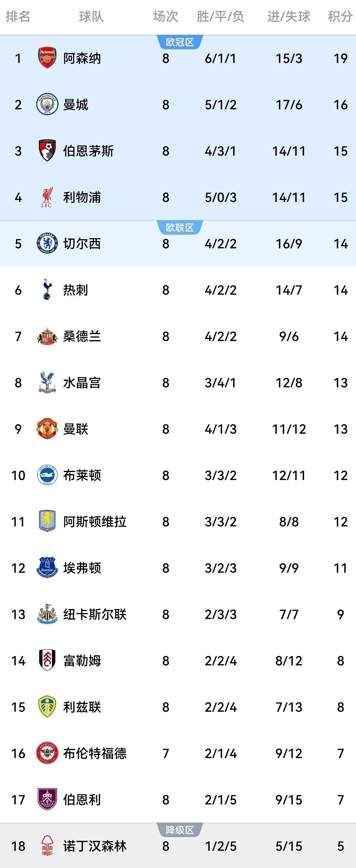Click the Arsenal club crest
Screen dimensions: 356x868
(x=47, y=58)
